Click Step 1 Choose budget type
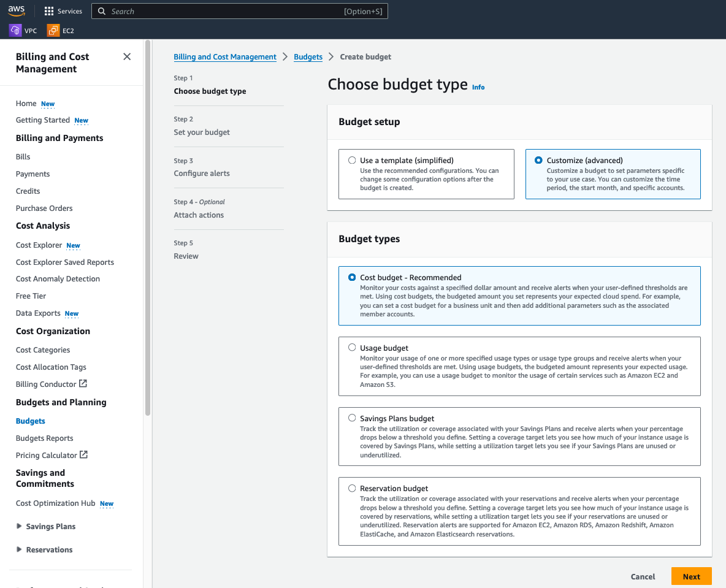The image size is (726, 588). click(x=210, y=91)
